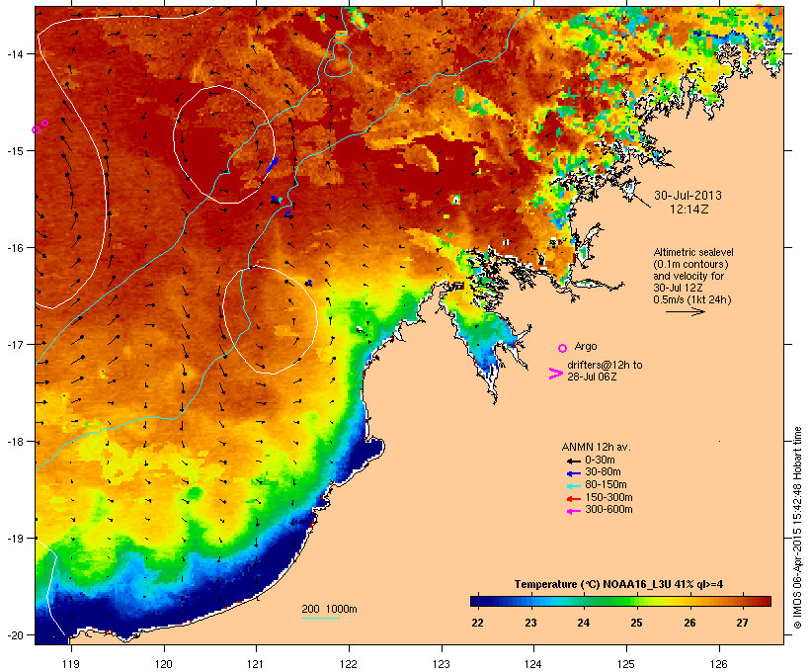Click the Temperature NOAA16_L3U colorbar title
810x672 pixels.
pos(618,584)
